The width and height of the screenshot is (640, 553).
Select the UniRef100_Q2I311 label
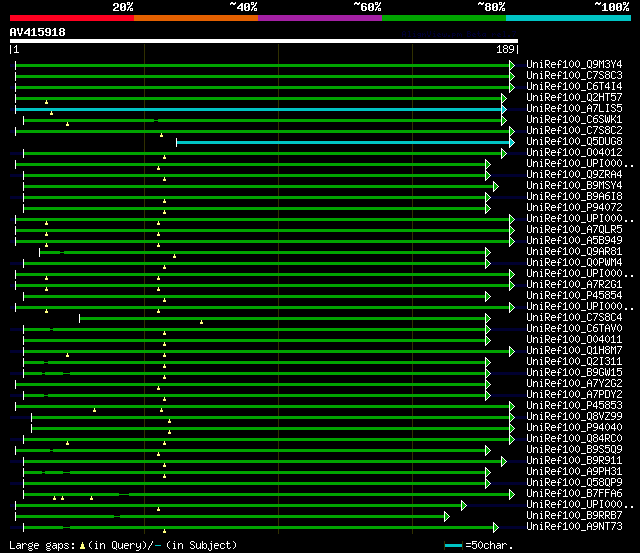(x=574, y=362)
